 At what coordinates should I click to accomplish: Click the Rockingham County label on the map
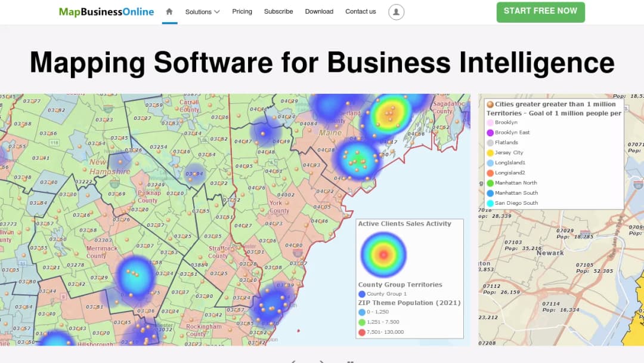coord(204,330)
